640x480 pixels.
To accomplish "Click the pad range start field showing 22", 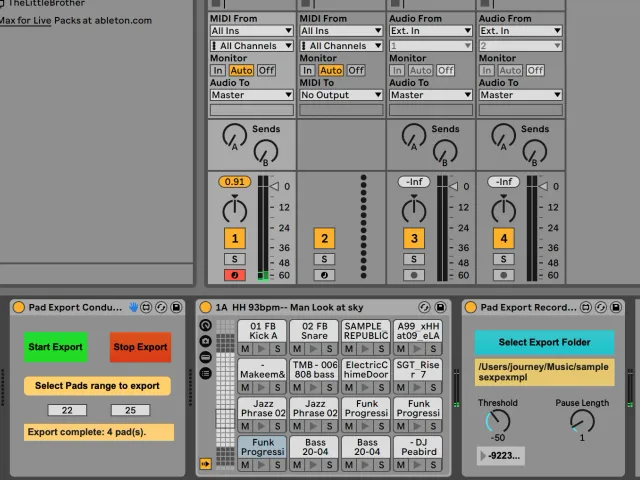I will [x=67, y=410].
